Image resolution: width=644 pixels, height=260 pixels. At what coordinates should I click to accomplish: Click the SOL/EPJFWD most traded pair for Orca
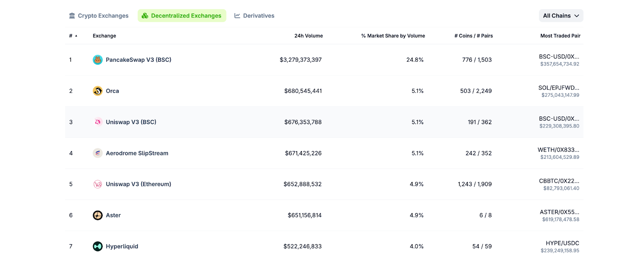[x=559, y=88]
